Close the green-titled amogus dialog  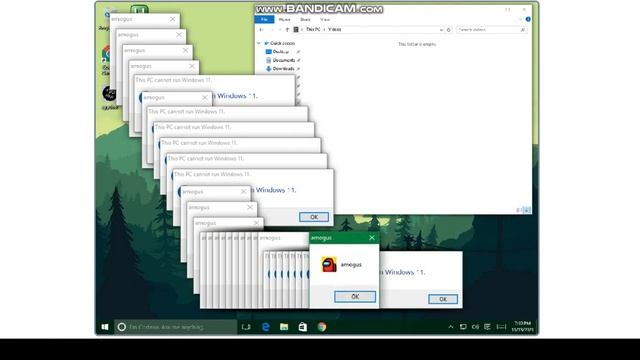point(372,238)
